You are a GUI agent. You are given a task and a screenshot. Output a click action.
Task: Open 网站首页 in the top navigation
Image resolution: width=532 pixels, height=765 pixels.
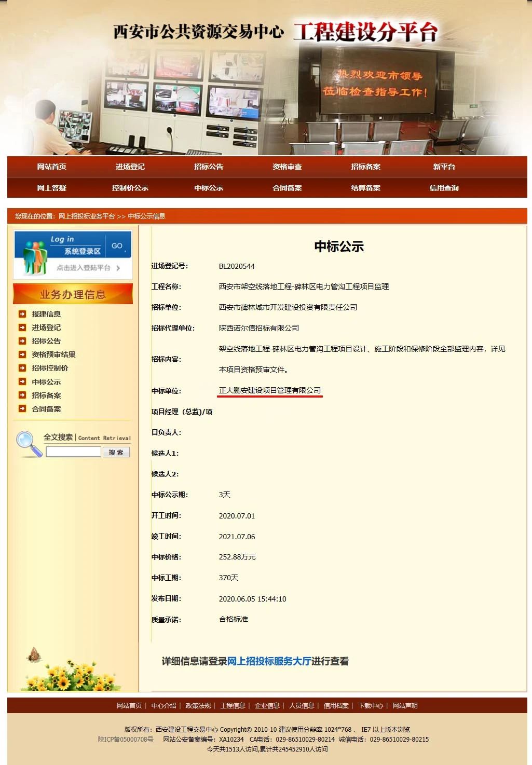click(x=51, y=167)
